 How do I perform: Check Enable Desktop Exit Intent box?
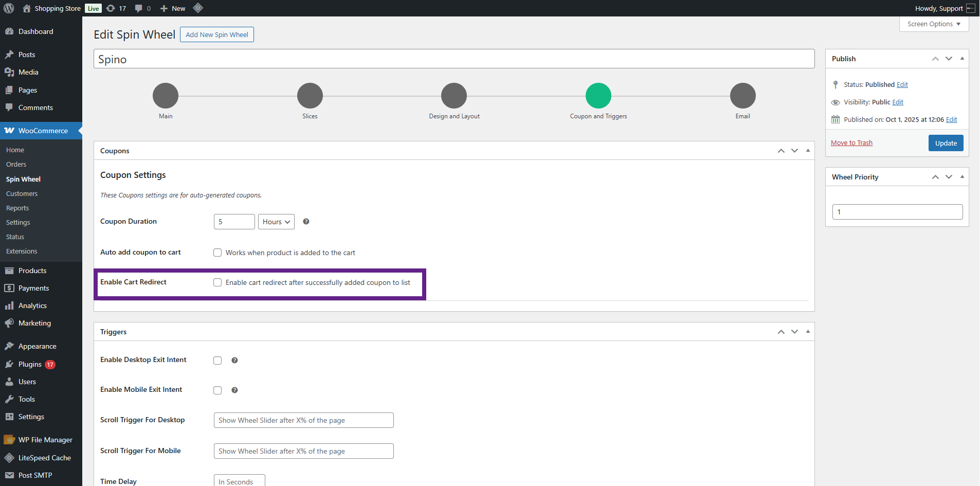point(217,361)
